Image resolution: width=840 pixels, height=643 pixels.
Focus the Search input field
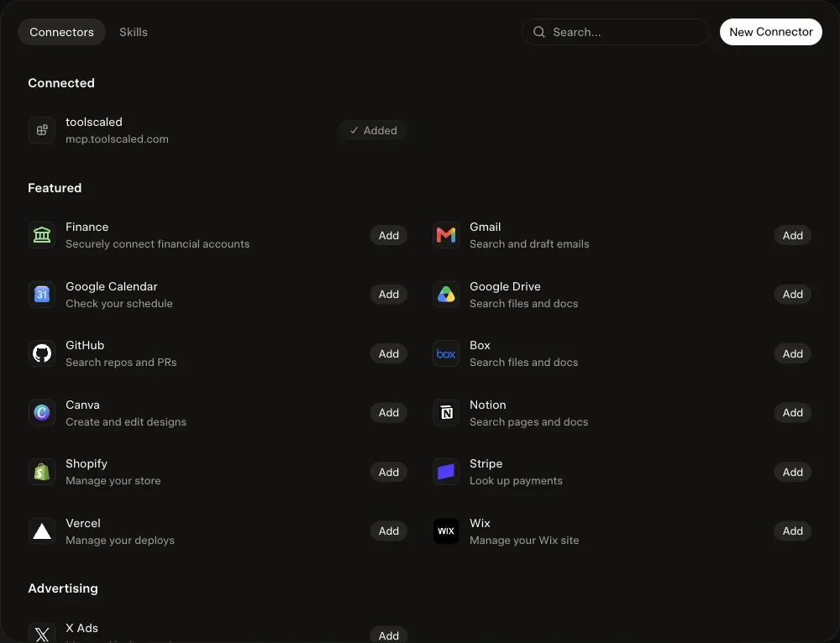pos(616,32)
